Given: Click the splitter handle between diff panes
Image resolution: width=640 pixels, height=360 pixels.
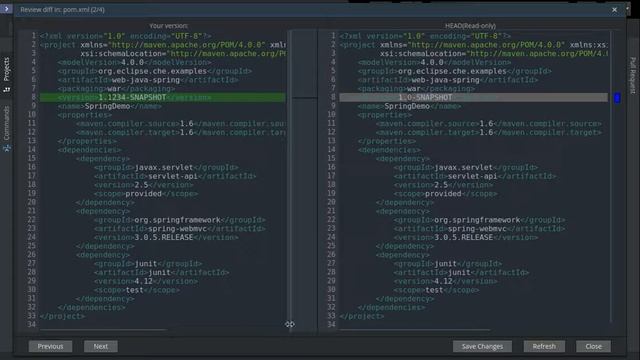Looking at the screenshot, I should click(290, 324).
